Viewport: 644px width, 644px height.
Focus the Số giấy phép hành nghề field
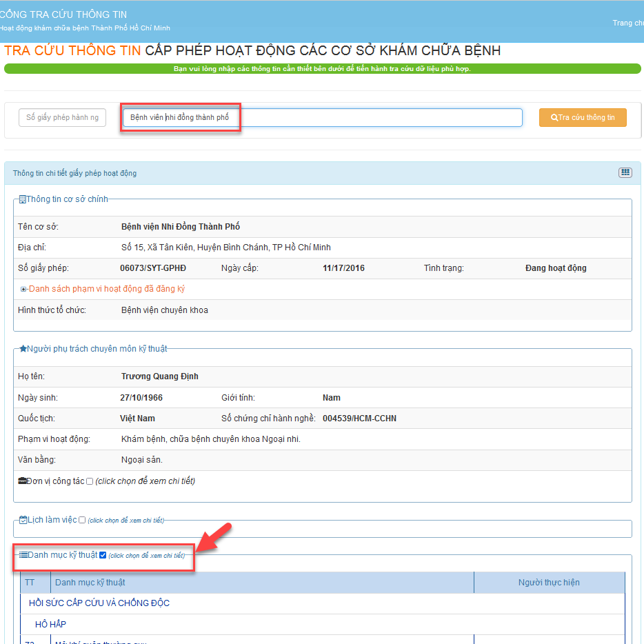pos(62,118)
